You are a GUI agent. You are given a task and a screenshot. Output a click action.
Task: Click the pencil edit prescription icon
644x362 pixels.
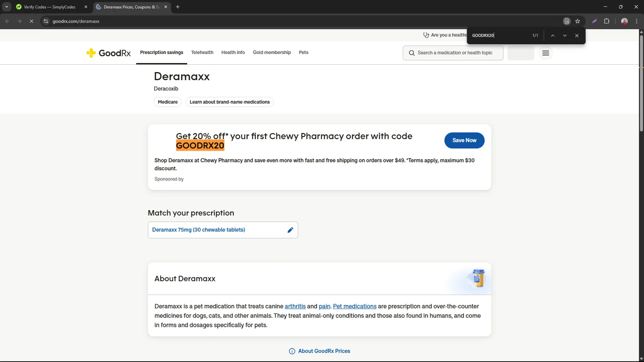point(290,230)
